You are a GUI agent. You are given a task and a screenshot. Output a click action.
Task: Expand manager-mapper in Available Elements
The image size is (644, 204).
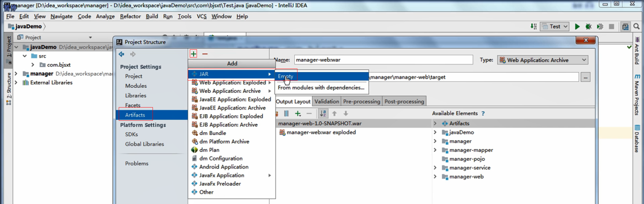coord(435,150)
